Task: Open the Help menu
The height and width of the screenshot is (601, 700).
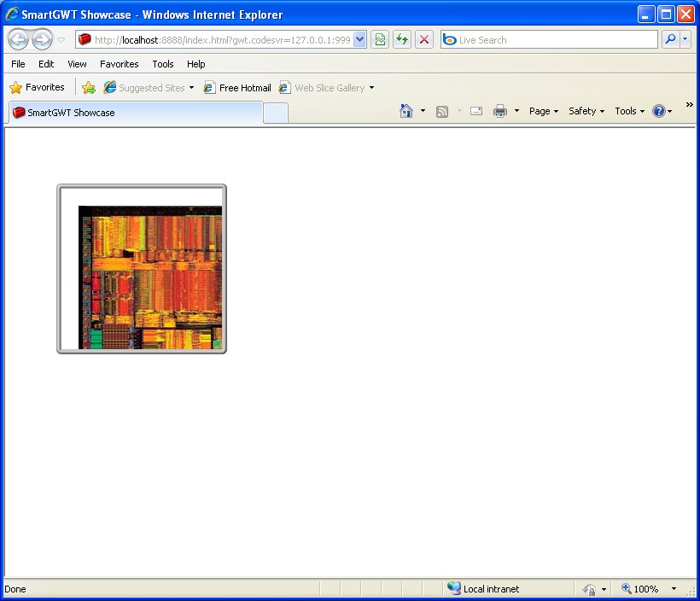Action: [x=196, y=64]
